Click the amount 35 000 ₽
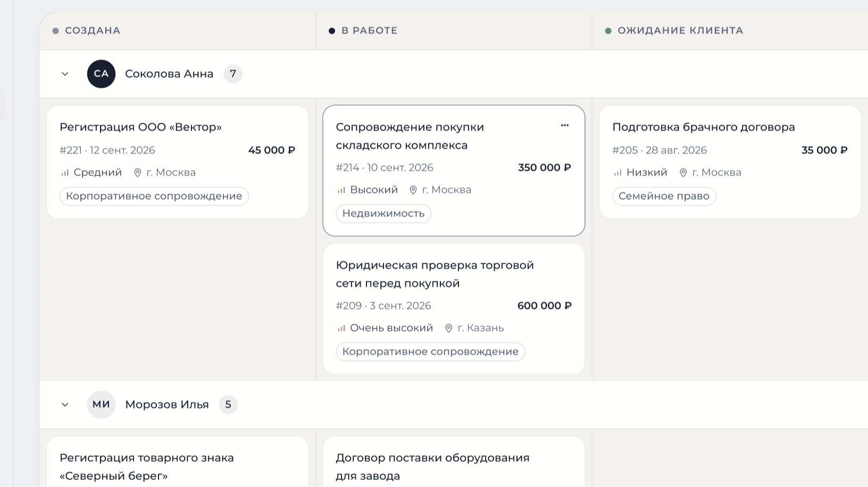The height and width of the screenshot is (487, 868). click(x=824, y=150)
